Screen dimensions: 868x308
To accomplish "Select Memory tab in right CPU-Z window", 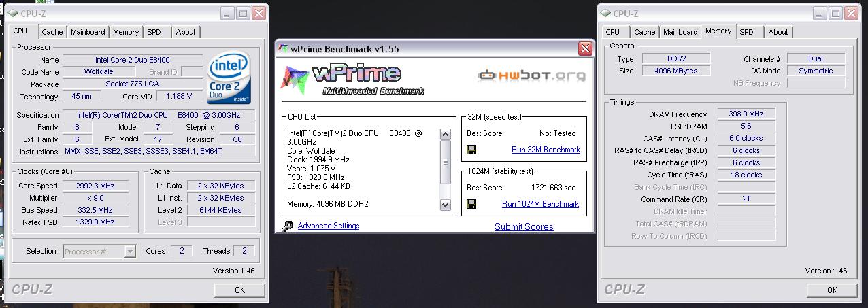I will tap(718, 31).
